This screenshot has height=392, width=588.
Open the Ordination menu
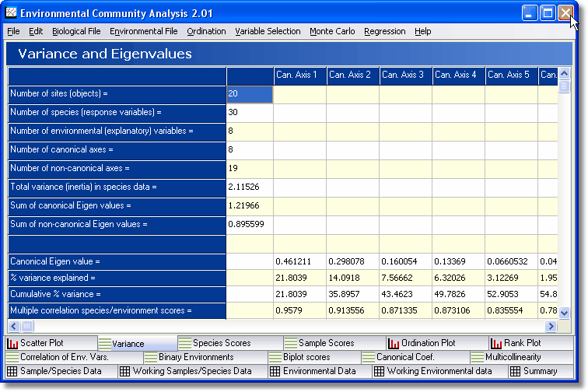click(x=206, y=31)
